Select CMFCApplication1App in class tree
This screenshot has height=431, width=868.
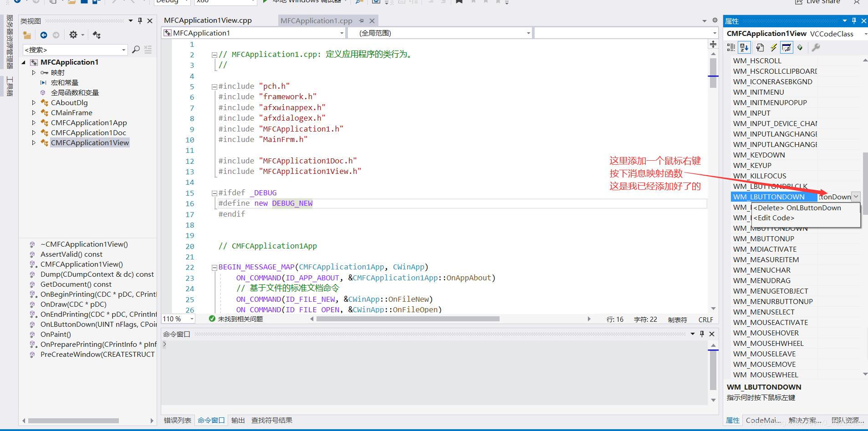pyautogui.click(x=89, y=122)
